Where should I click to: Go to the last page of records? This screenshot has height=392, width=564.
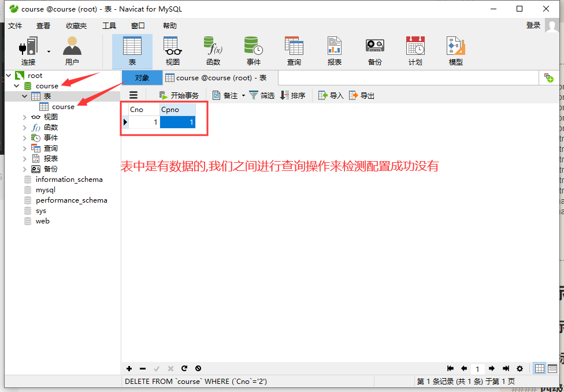click(506, 368)
